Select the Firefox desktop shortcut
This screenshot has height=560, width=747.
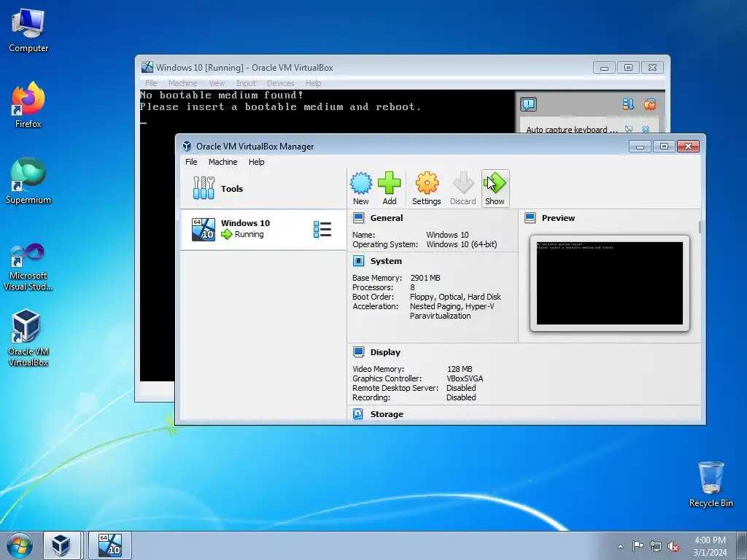28,105
